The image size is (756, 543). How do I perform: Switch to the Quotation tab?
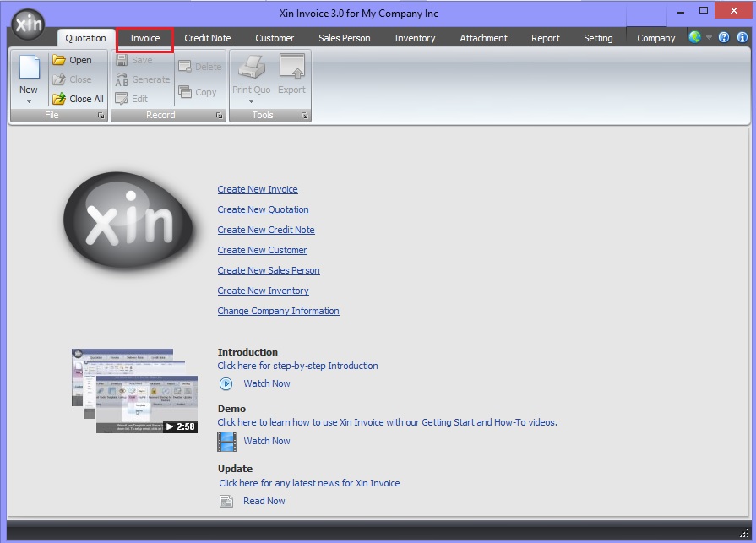pos(86,38)
